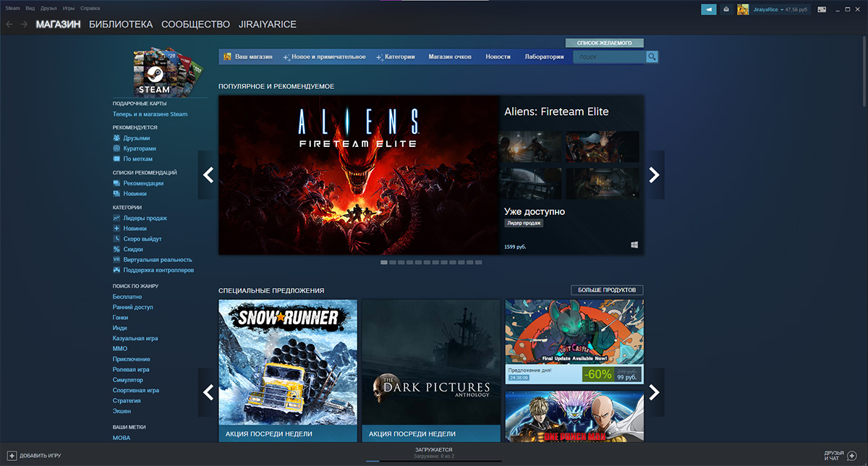The height and width of the screenshot is (466, 868).
Task: Click the Больше продуктов button
Action: (606, 290)
